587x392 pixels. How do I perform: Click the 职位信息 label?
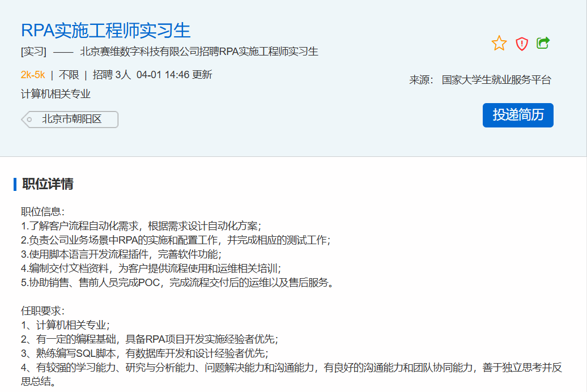43,212
